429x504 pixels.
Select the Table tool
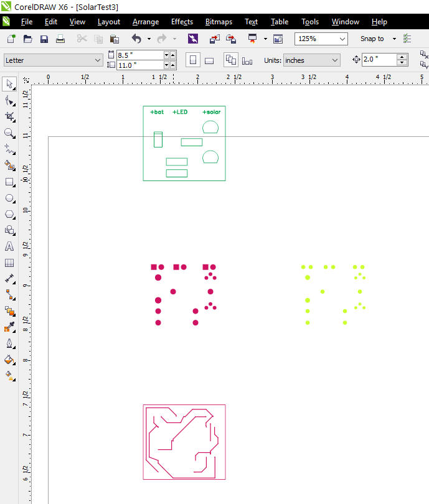coord(9,263)
